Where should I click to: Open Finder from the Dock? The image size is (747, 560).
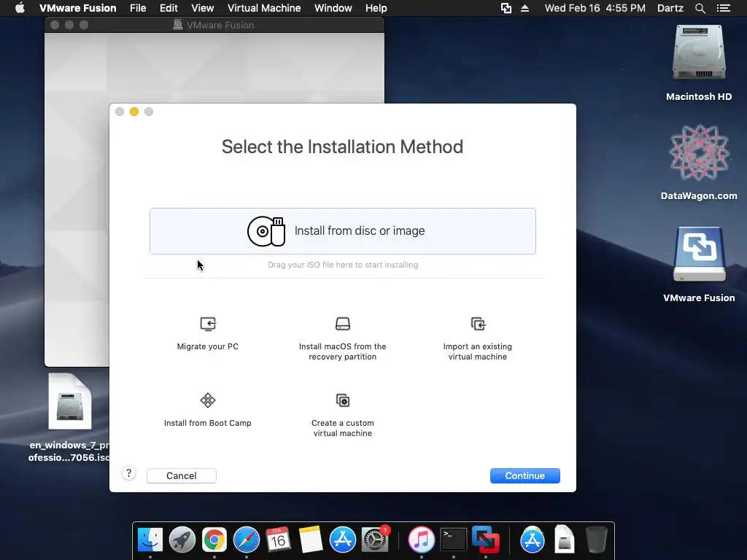point(150,540)
